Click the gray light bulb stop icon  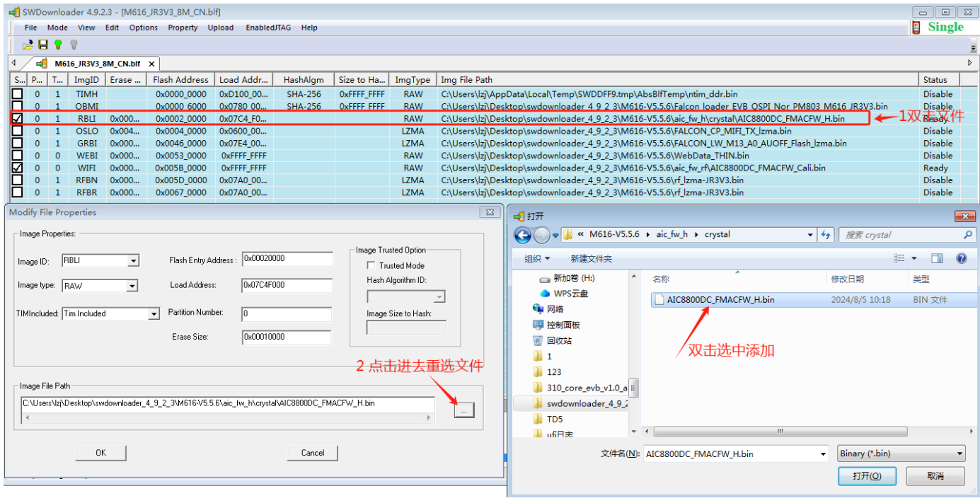(x=73, y=45)
